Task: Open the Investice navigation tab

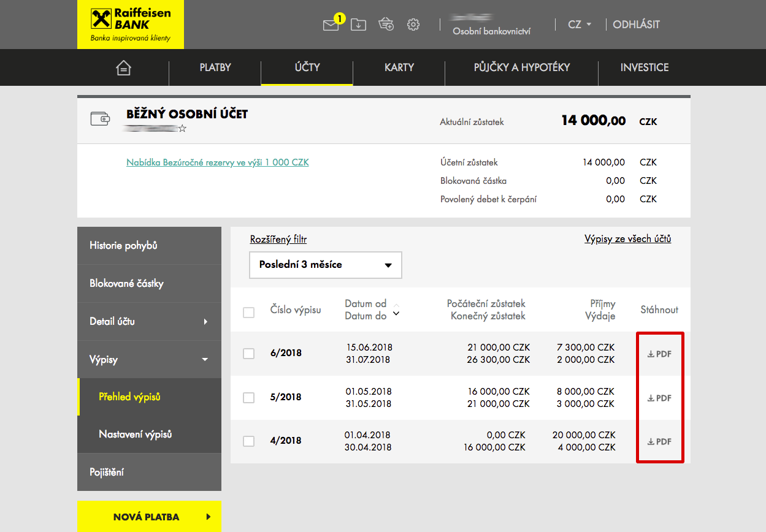Action: [645, 67]
